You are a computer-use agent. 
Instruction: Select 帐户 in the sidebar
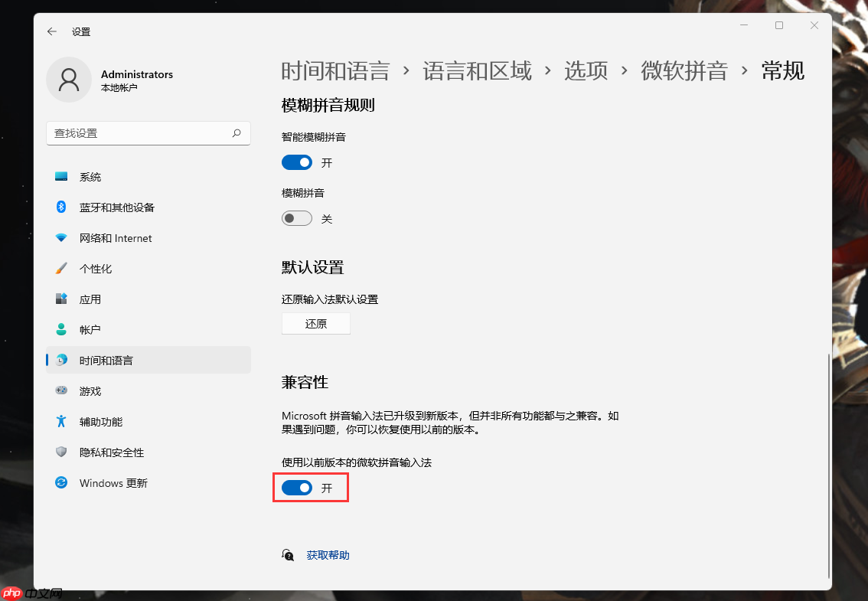click(x=90, y=329)
